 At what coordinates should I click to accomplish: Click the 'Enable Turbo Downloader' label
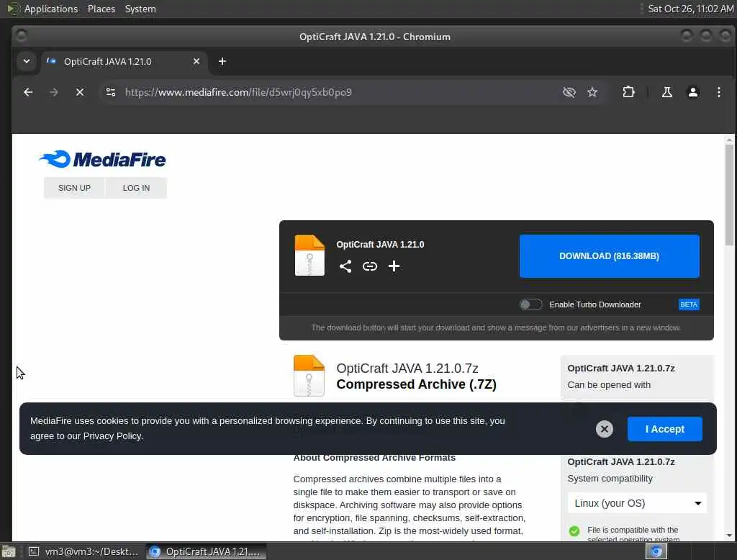594,304
